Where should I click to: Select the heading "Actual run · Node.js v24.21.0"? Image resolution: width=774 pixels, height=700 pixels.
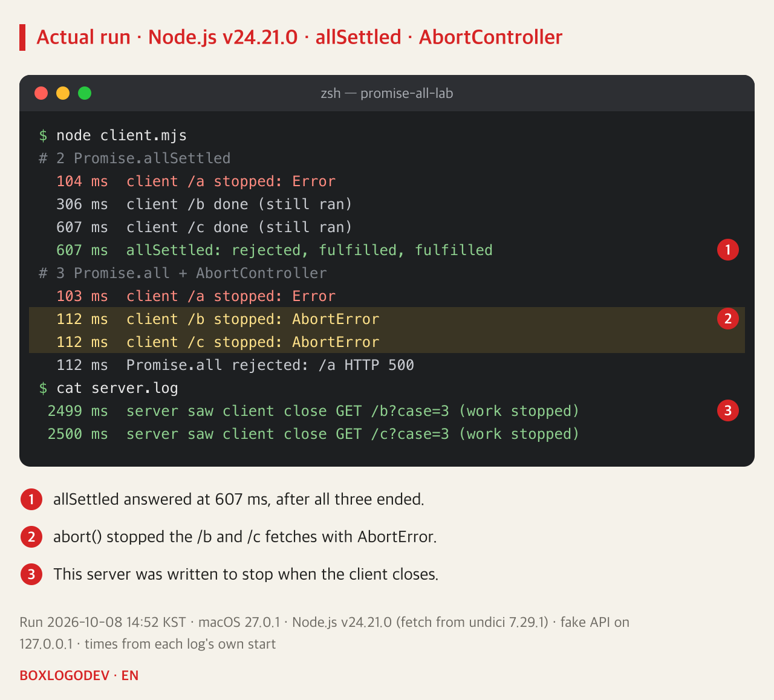(x=167, y=37)
